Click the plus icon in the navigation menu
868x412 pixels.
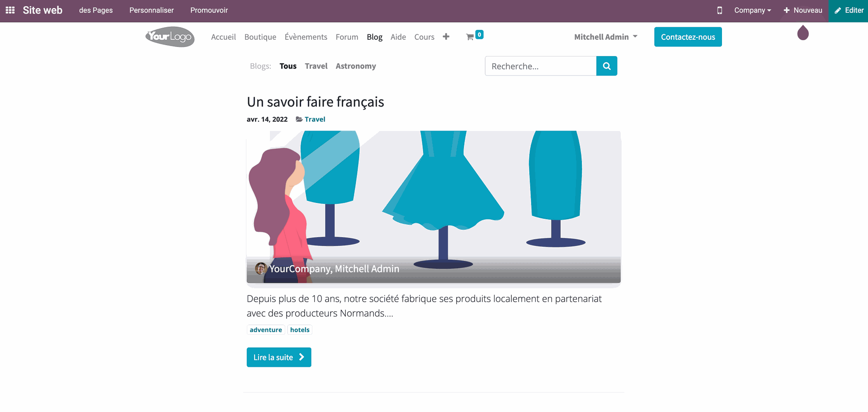coord(446,37)
